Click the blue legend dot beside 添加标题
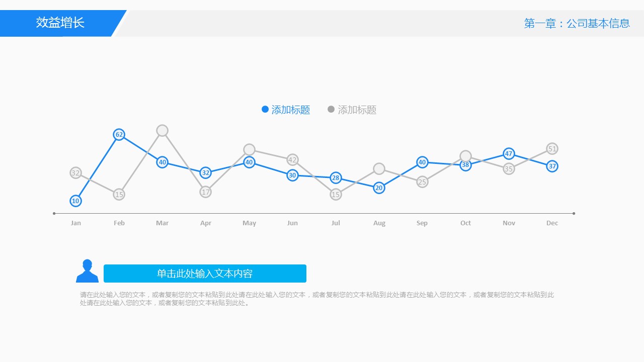The height and width of the screenshot is (362, 644). (265, 110)
